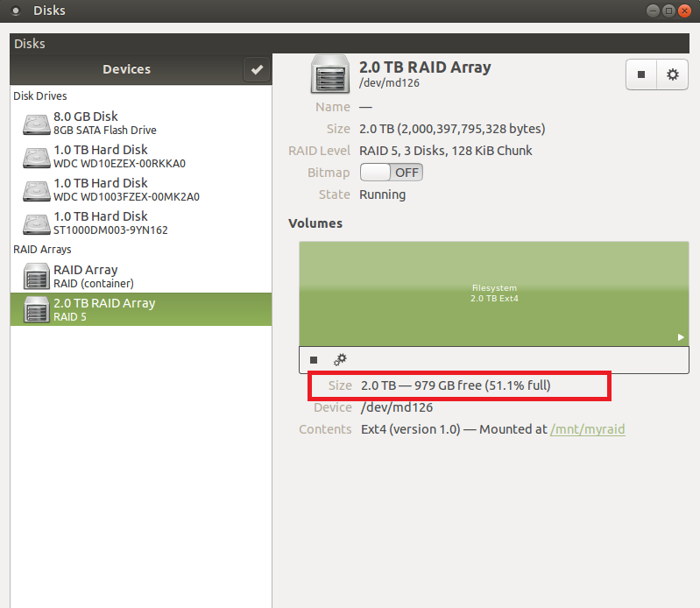
Task: Click the State value Running
Action: pyautogui.click(x=383, y=194)
